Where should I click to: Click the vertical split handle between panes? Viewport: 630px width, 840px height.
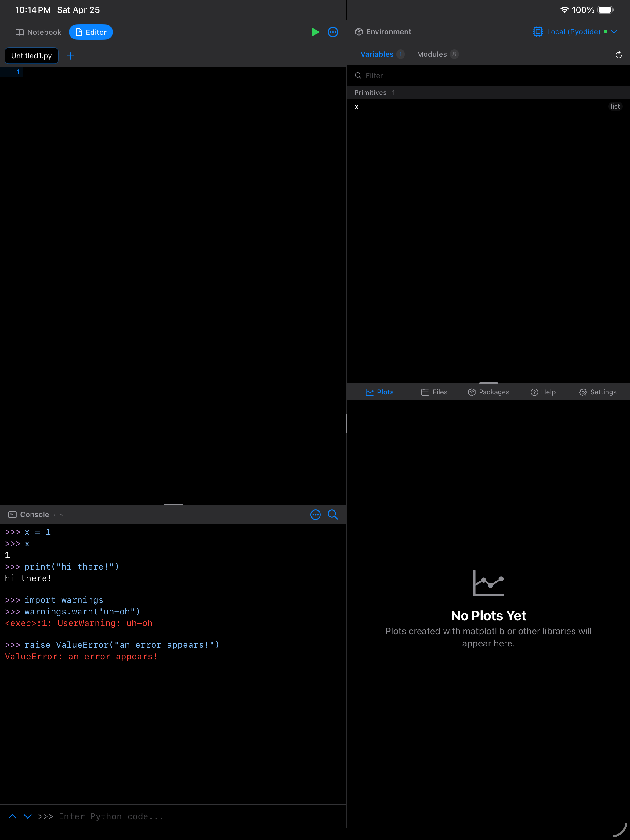point(346,424)
